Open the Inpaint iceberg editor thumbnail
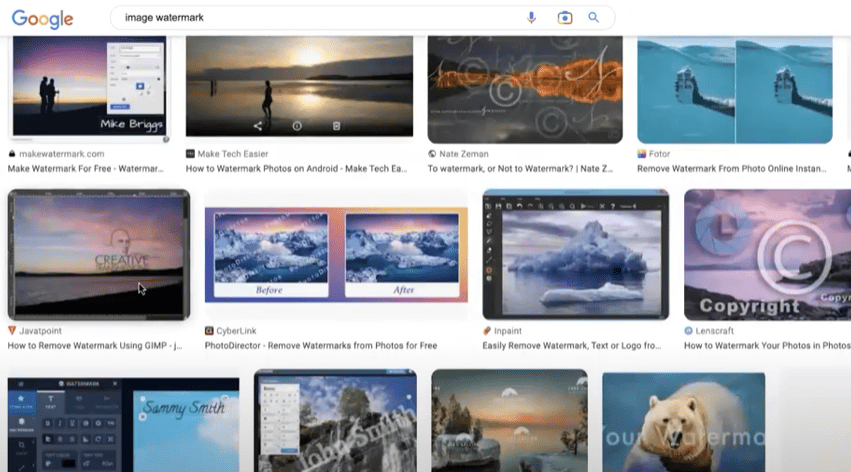Image resolution: width=851 pixels, height=472 pixels. coord(575,254)
